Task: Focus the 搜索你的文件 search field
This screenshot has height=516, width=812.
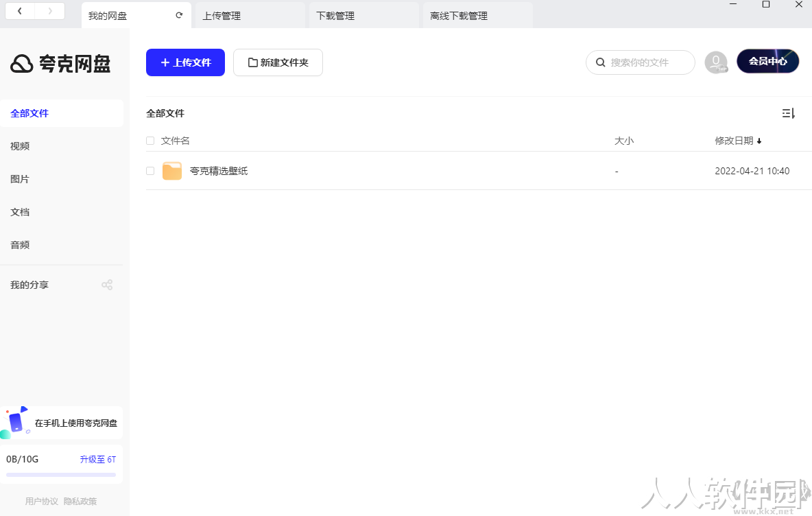Action: click(x=640, y=62)
